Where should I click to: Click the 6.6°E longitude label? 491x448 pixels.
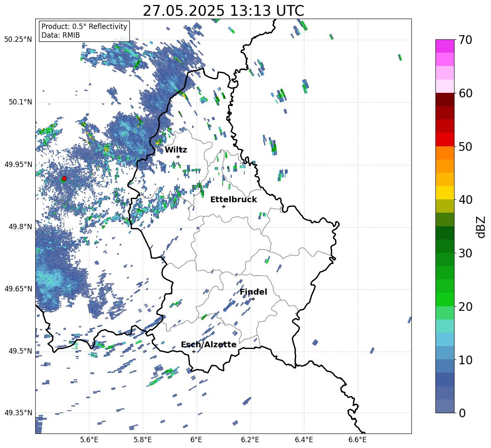pyautogui.click(x=357, y=440)
